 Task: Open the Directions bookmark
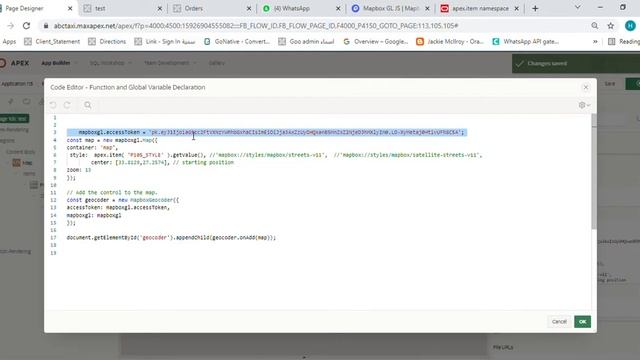click(107, 42)
